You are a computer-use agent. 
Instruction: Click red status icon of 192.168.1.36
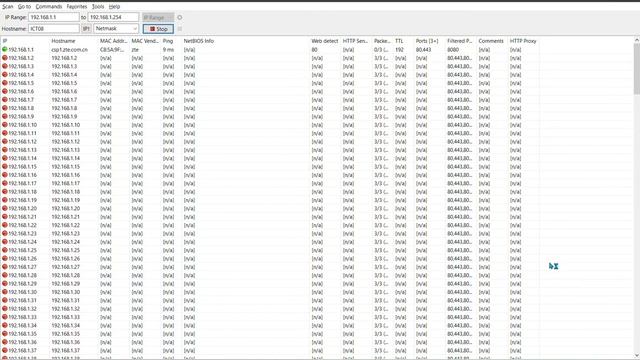click(x=4, y=342)
